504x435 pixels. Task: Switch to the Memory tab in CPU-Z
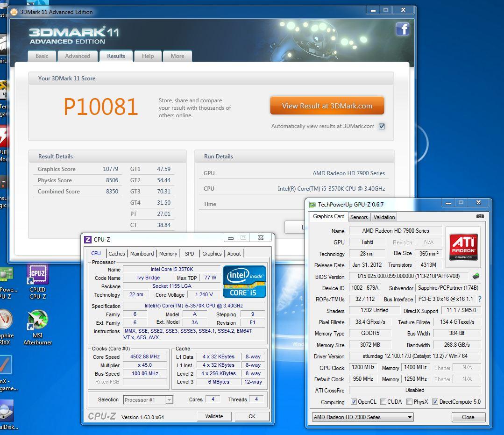tap(168, 254)
